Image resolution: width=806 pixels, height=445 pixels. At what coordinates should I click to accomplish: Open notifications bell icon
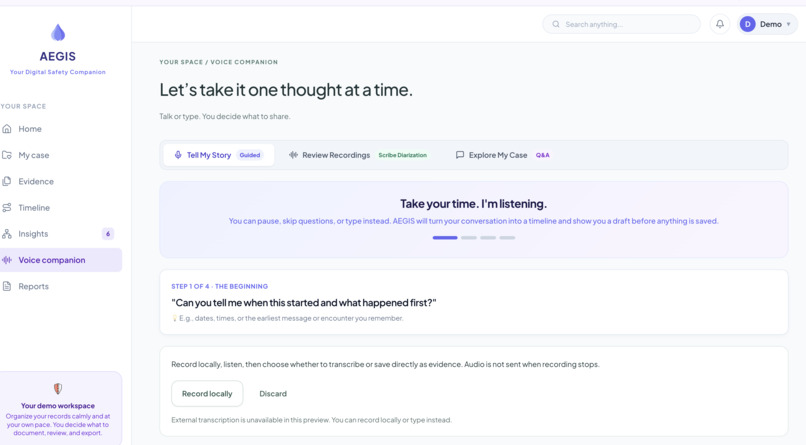[720, 24]
